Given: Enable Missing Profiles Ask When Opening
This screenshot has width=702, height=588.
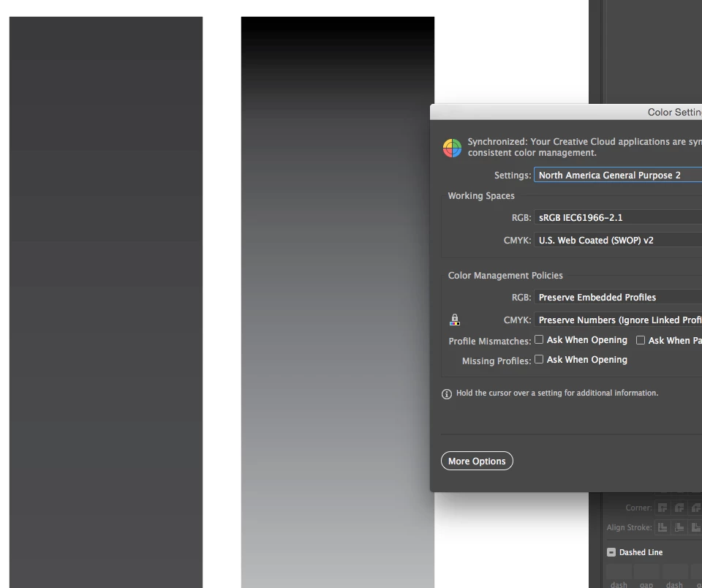Looking at the screenshot, I should 539,359.
